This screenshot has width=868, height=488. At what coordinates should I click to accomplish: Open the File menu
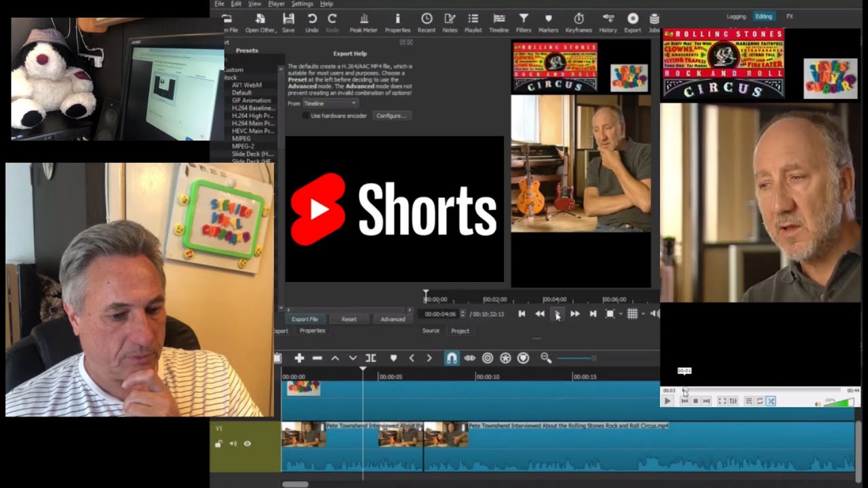point(219,4)
